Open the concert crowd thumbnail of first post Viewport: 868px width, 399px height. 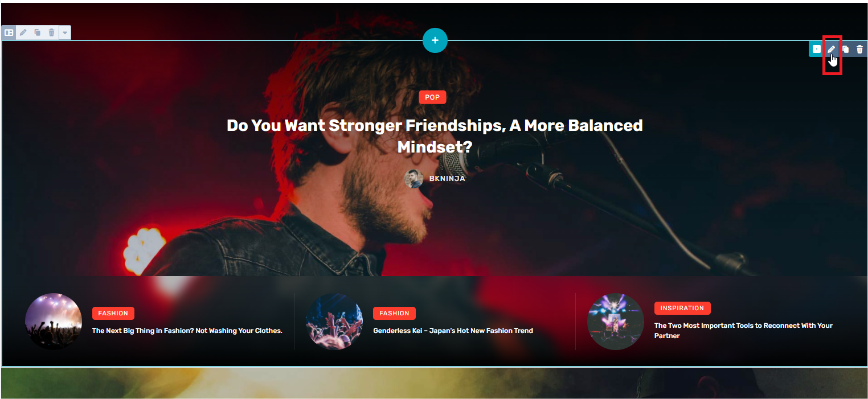click(54, 322)
